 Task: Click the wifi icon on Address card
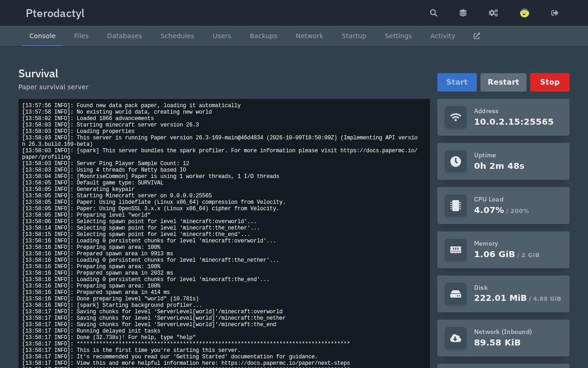[456, 117]
